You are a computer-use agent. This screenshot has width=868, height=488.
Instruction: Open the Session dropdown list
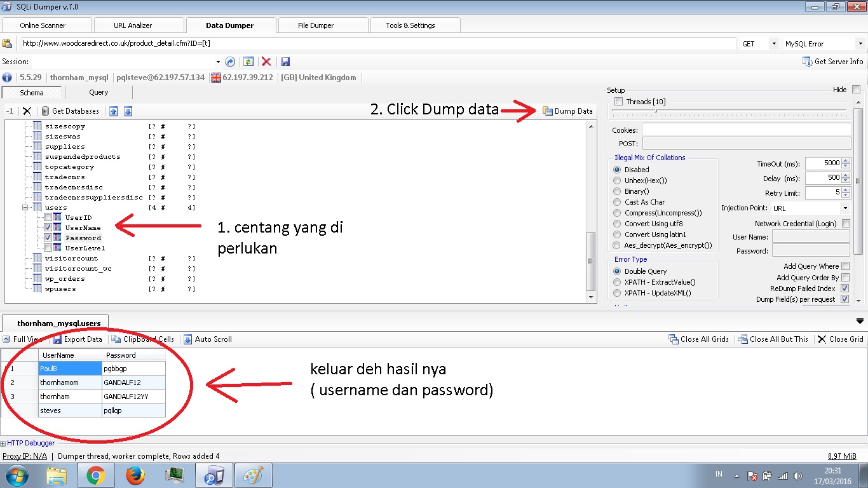pos(218,62)
